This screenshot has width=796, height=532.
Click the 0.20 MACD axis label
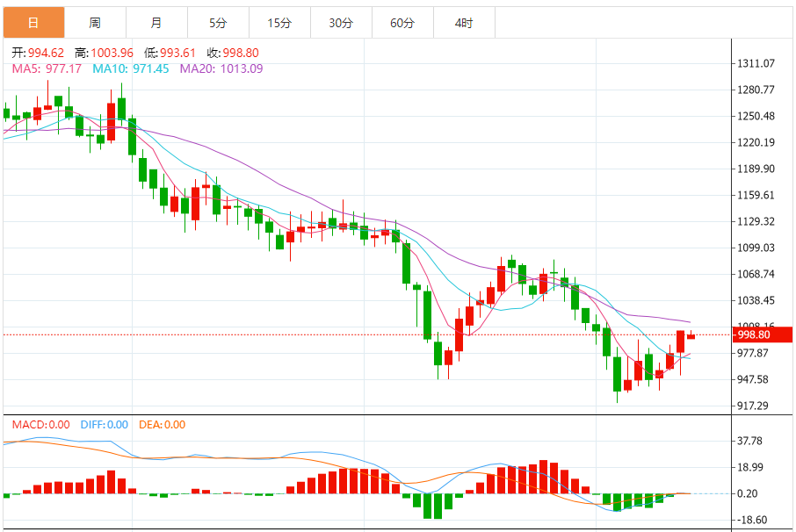(748, 494)
